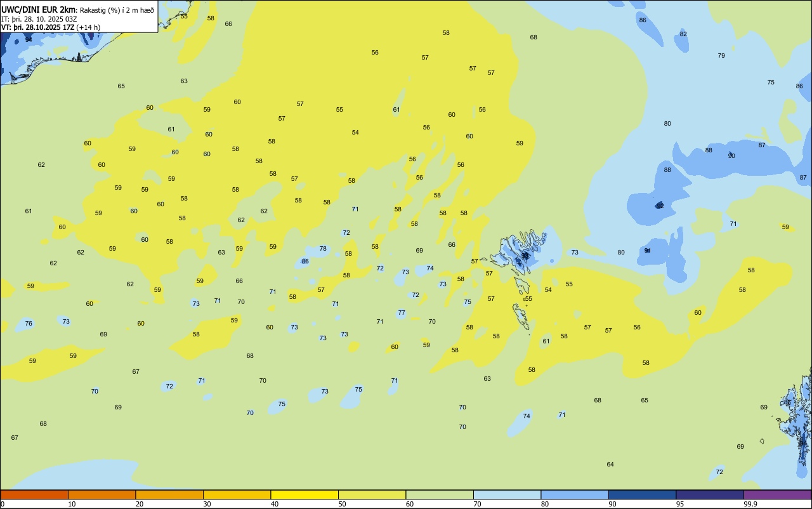Click the humidity value 82 on the map

pyautogui.click(x=683, y=34)
